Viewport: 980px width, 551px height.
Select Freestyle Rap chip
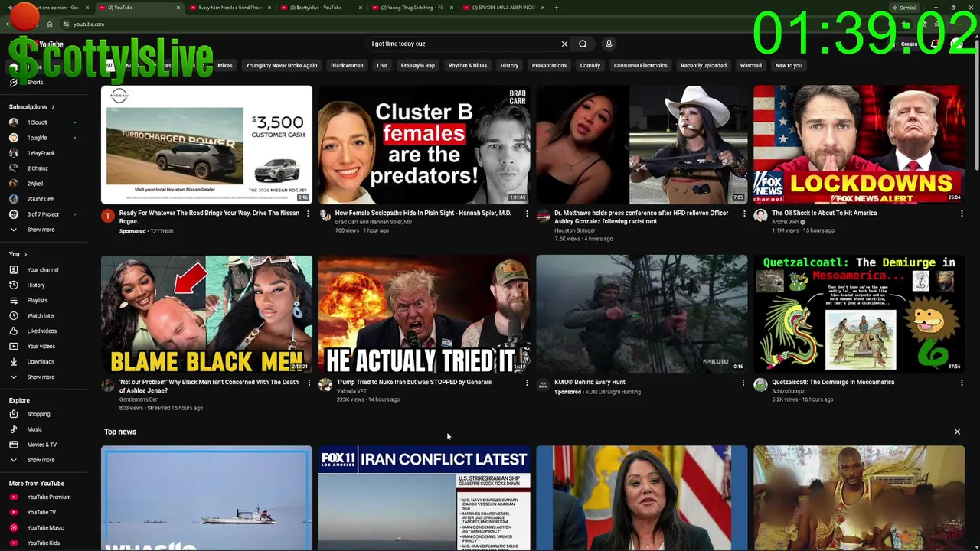(418, 66)
